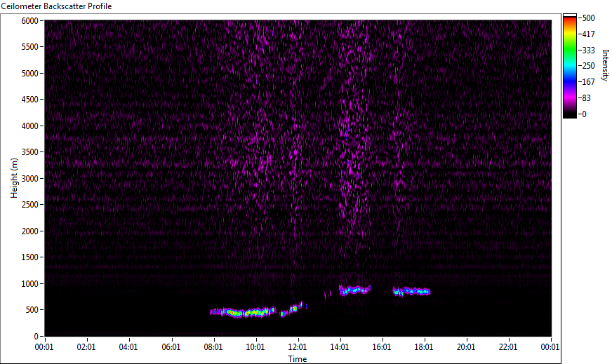612x364 pixels.
Task: Click the 250 intensity scale value
Action: point(588,66)
